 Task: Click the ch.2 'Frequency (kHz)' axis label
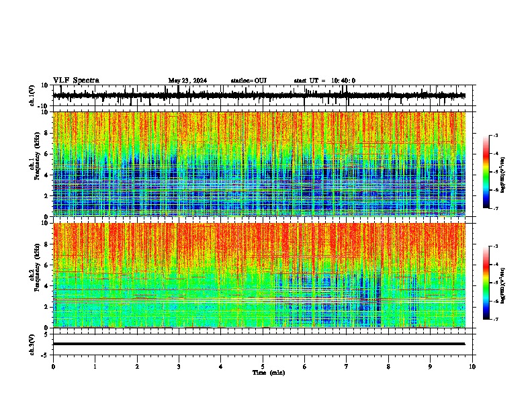37,267
